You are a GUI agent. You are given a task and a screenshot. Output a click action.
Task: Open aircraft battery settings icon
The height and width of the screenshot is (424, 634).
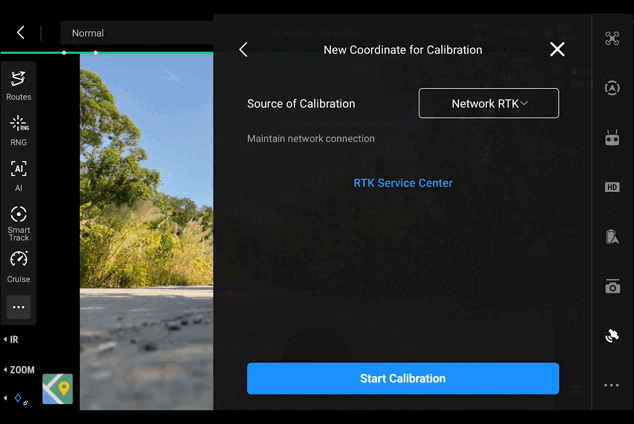coord(612,237)
